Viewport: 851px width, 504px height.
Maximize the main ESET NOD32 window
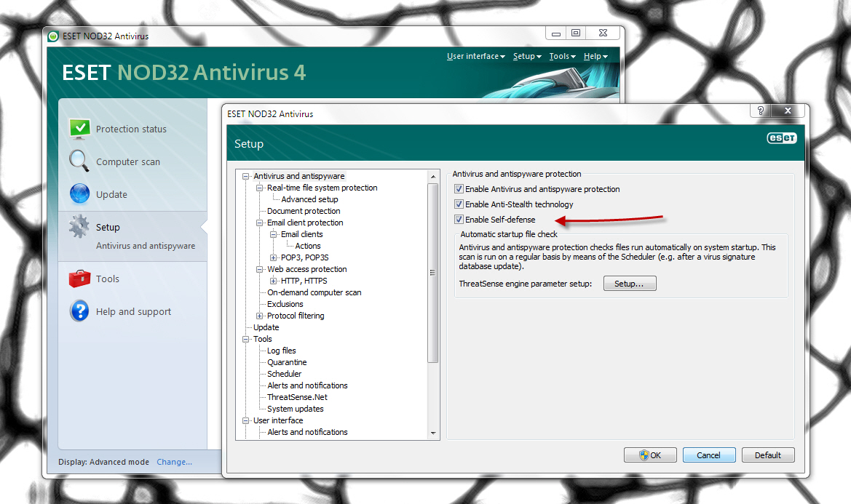pos(576,33)
